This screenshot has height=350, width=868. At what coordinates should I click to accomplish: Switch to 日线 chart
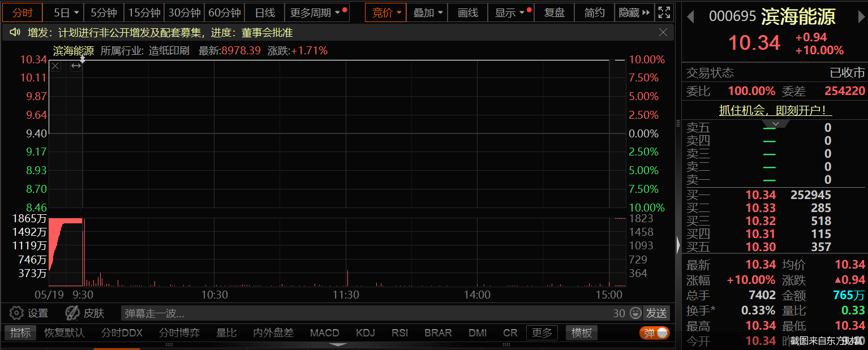pos(265,12)
